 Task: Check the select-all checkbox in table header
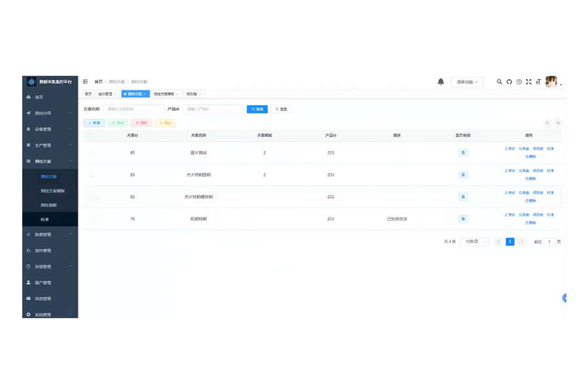coord(91,135)
